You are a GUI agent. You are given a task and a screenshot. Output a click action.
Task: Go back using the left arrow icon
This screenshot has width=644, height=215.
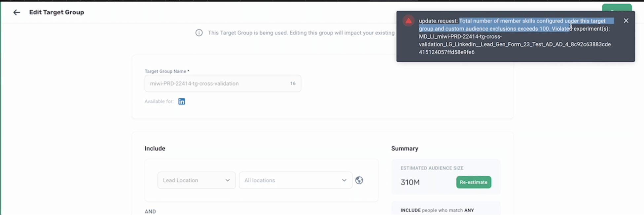tap(17, 13)
